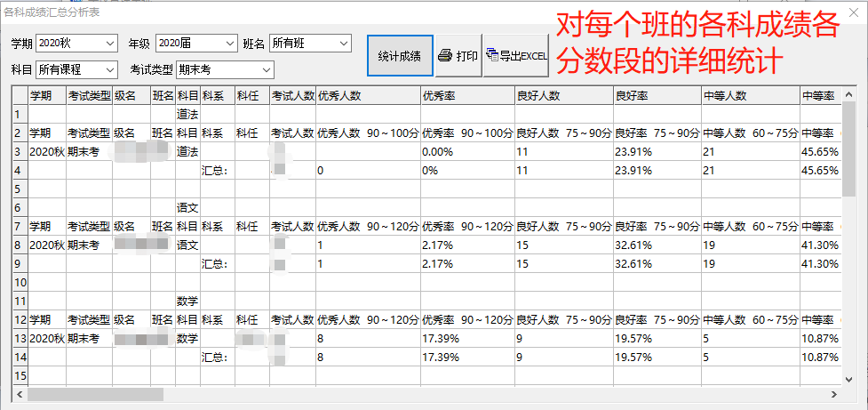Click 良好人数 value 15 in row 8
Viewport: 868px width, 410px height.
pos(564,245)
